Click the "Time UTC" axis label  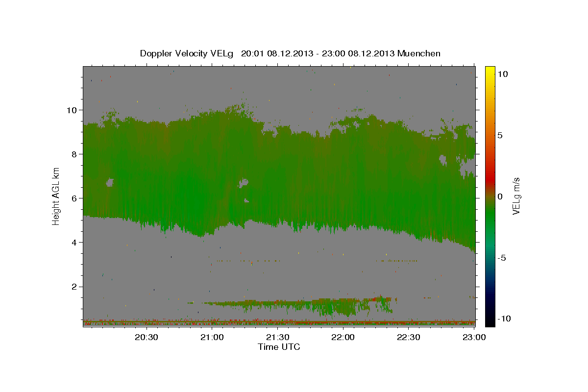point(279,347)
